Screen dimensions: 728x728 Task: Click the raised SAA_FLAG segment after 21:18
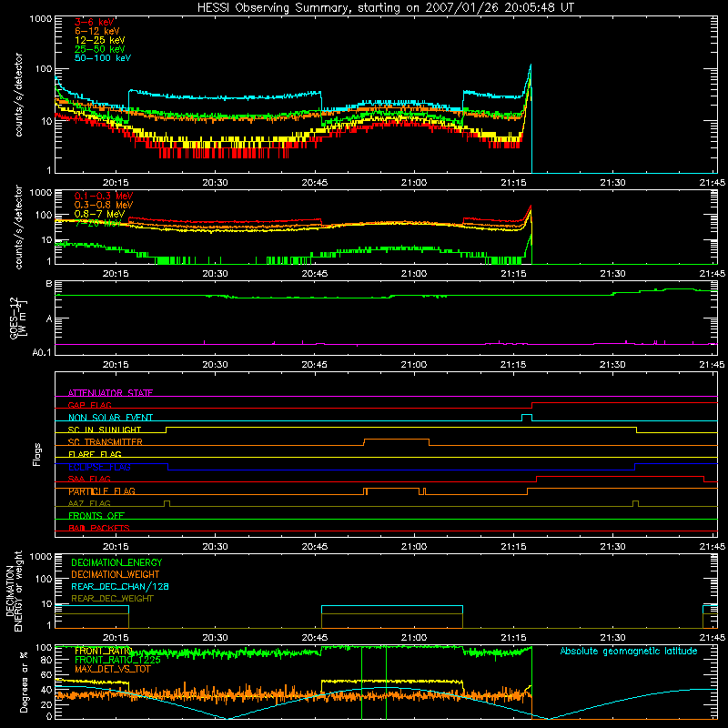(x=621, y=476)
